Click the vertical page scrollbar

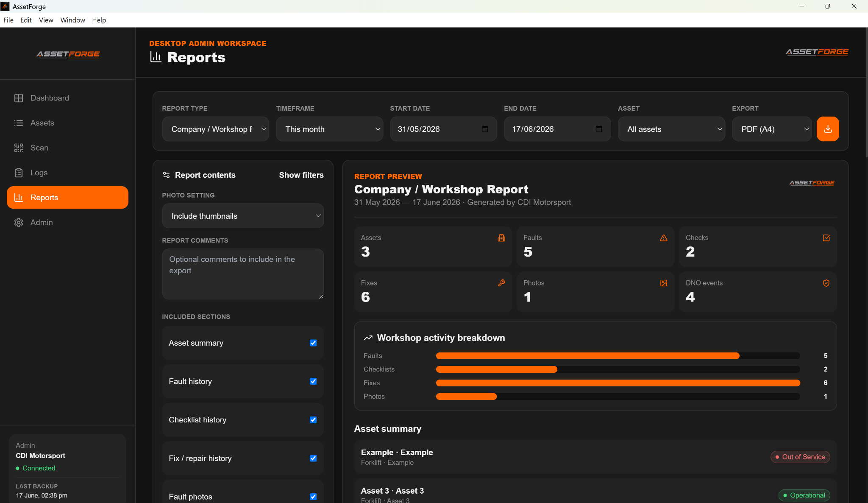[x=866, y=93]
